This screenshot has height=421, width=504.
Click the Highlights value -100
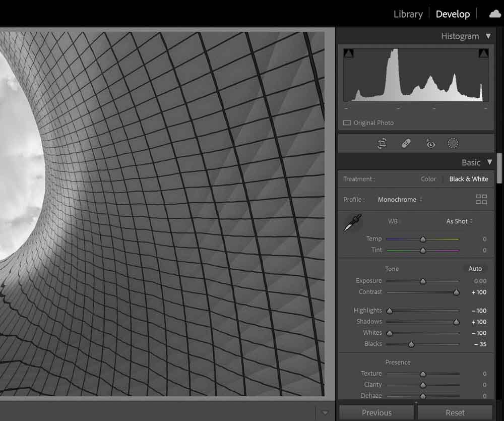point(479,311)
